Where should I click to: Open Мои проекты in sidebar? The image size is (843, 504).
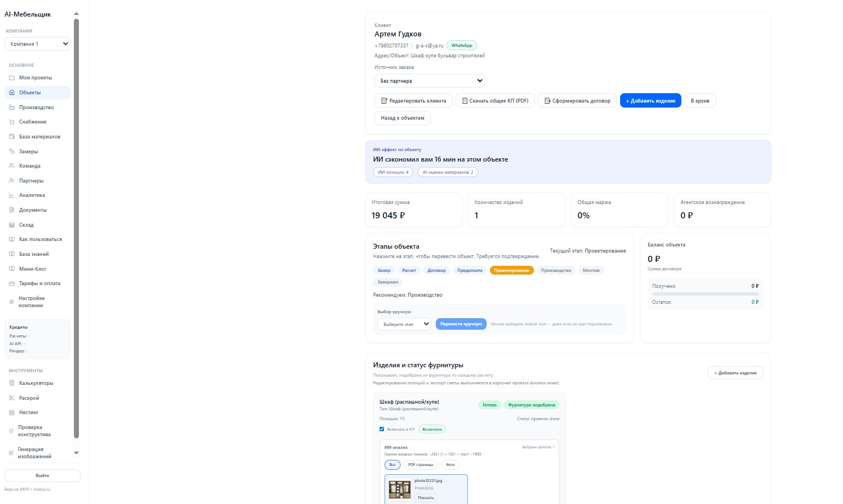click(35, 78)
